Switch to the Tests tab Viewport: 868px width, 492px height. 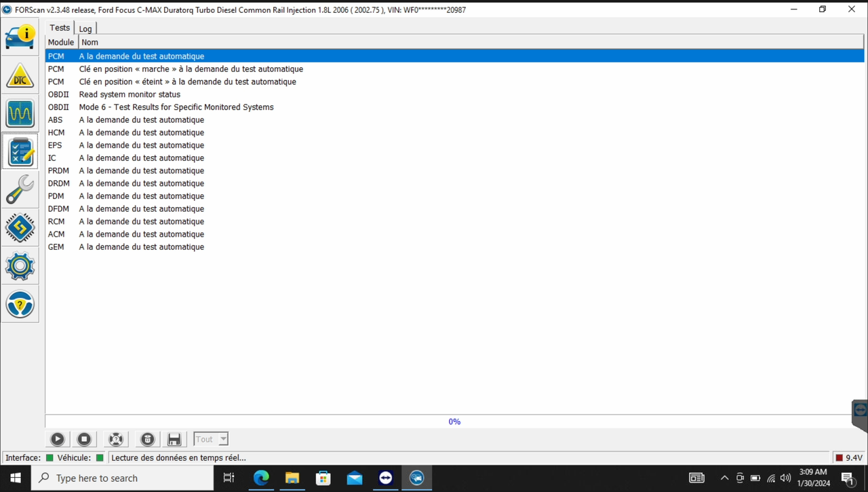coord(59,28)
